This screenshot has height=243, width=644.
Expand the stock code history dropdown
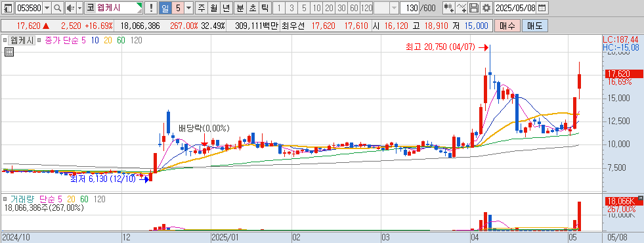(47, 8)
